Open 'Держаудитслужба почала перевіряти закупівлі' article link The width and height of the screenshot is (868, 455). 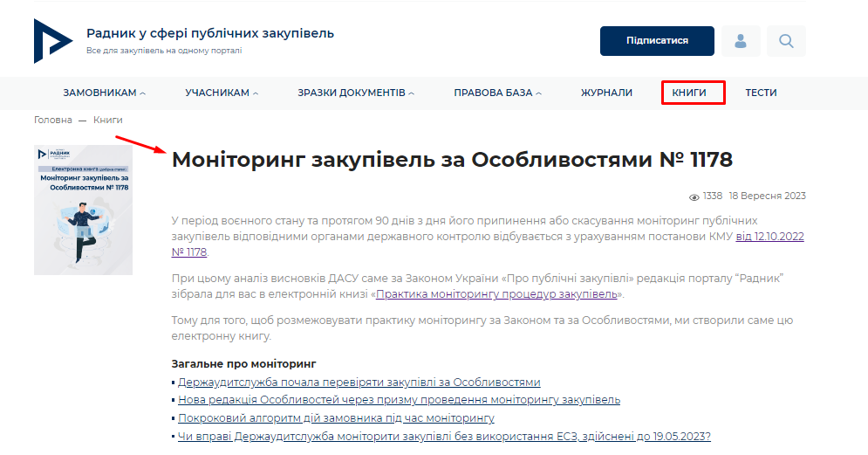point(359,383)
